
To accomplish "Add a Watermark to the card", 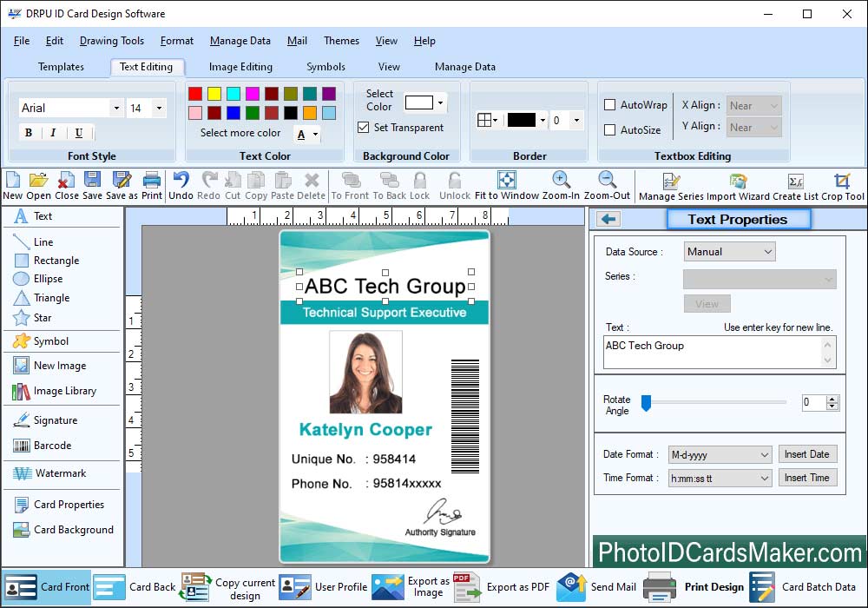I will coord(49,473).
